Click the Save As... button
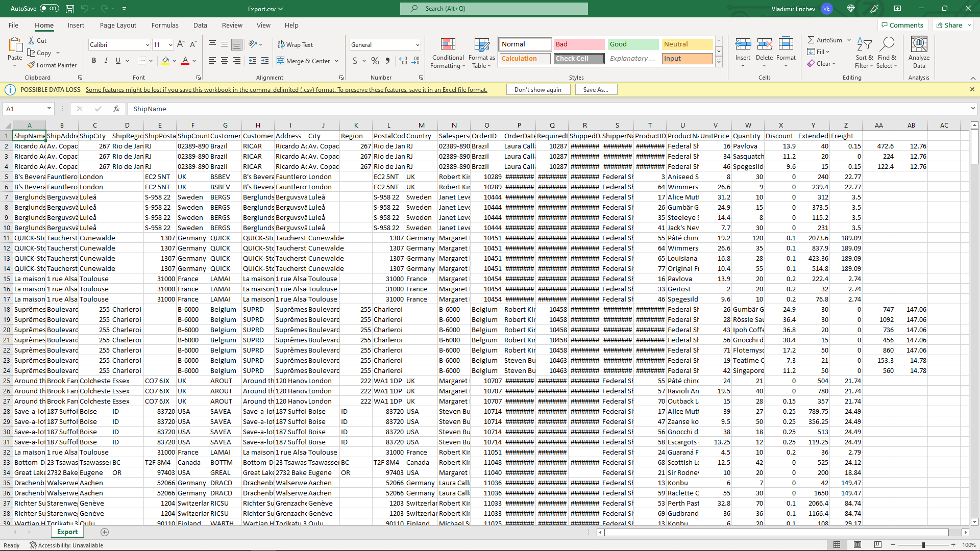 pyautogui.click(x=596, y=90)
